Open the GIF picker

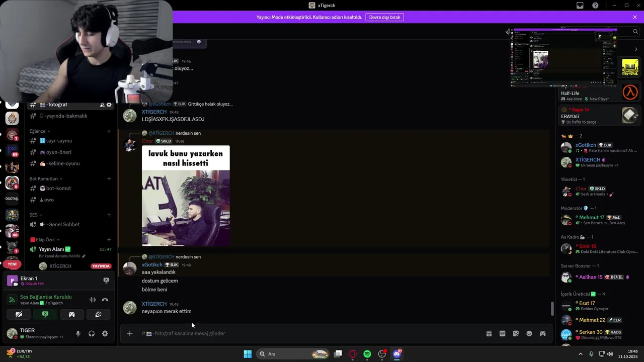tap(502, 333)
